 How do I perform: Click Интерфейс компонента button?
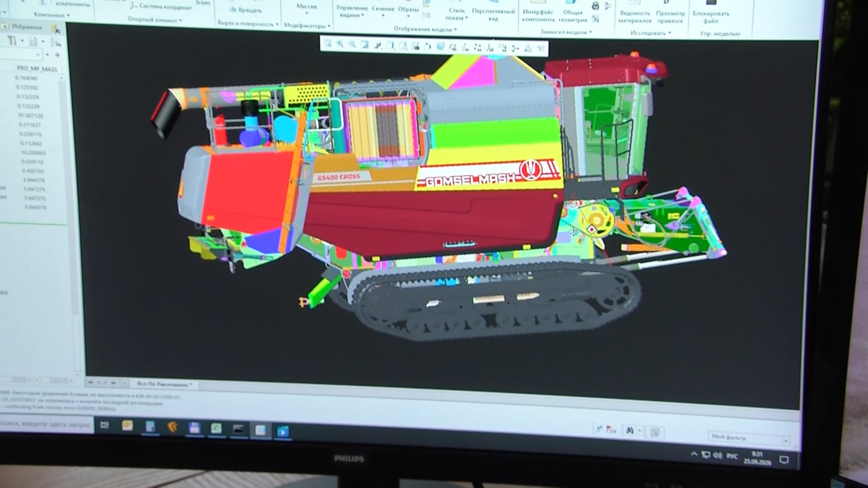(538, 15)
